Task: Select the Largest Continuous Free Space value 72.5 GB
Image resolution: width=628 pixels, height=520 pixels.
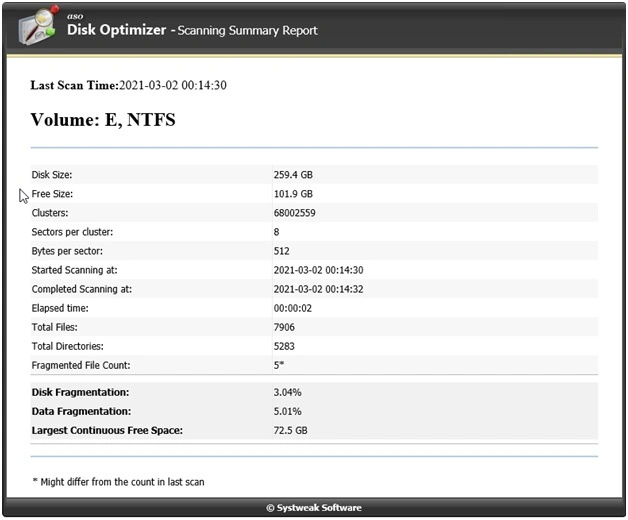Action: coord(291,431)
